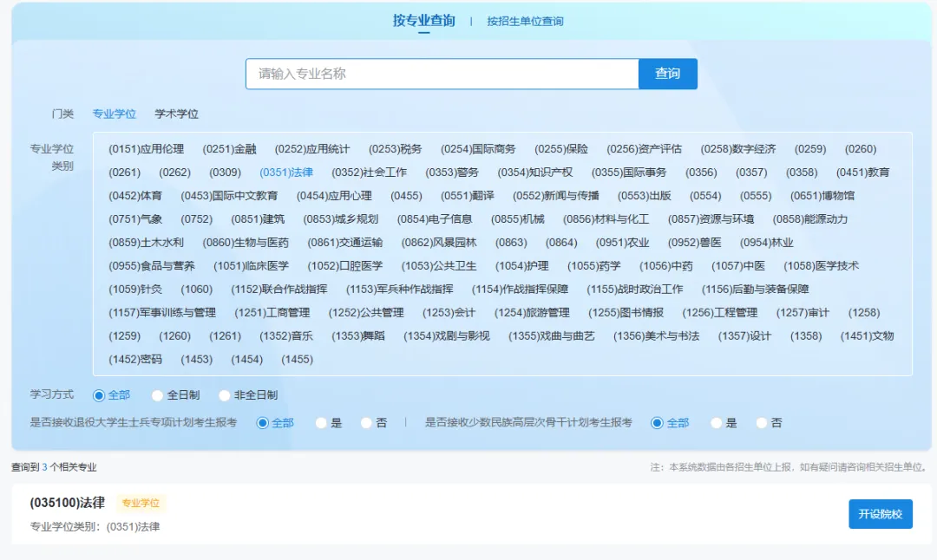
Task: Open 开设院校 for (035100)法律
Action: pyautogui.click(x=881, y=514)
